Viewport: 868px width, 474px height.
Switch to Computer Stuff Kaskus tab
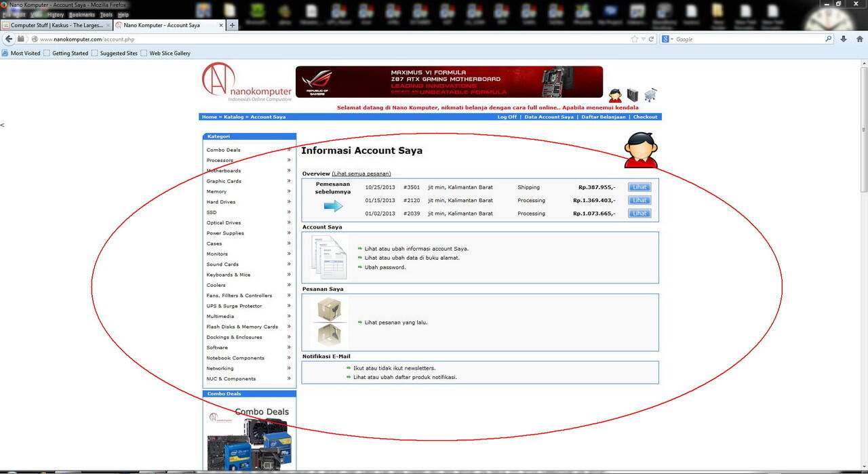pyautogui.click(x=57, y=25)
